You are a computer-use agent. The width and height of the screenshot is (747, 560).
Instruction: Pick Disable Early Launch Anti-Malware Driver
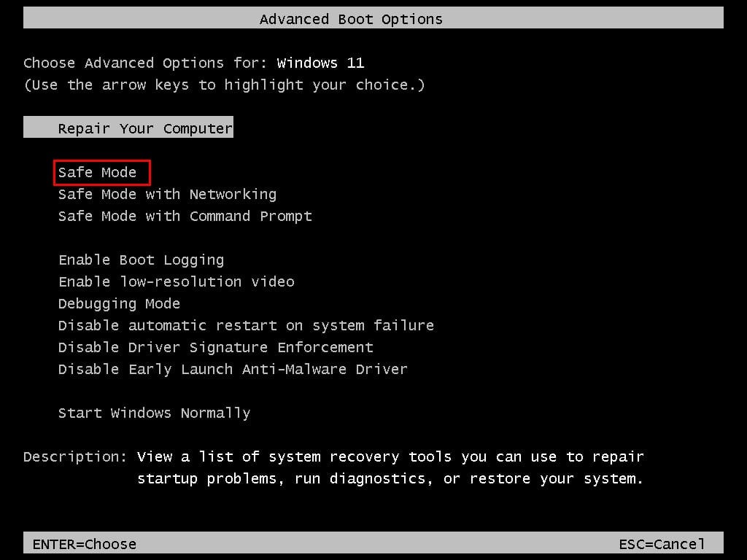pyautogui.click(x=233, y=370)
